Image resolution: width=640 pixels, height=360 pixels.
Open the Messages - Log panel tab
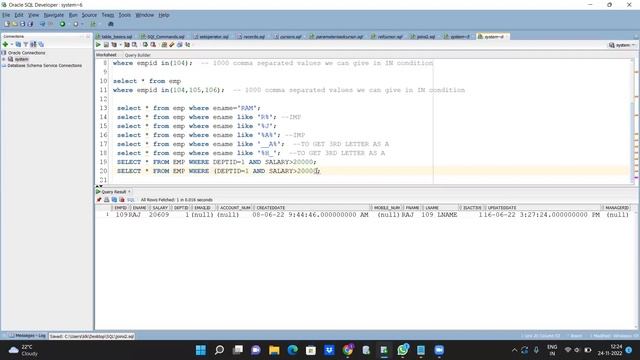point(27,336)
